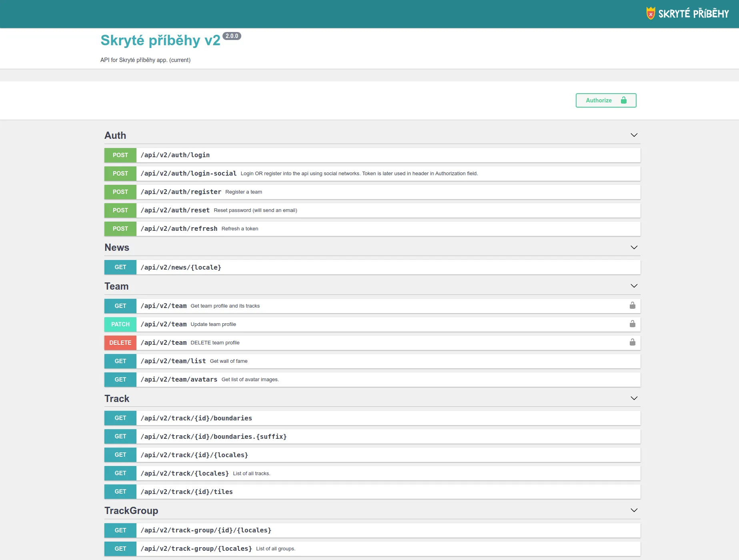The width and height of the screenshot is (739, 560).
Task: Expand GET /api/v2/track/{id}/boundaries.{suffix} endpoint
Action: tap(373, 436)
